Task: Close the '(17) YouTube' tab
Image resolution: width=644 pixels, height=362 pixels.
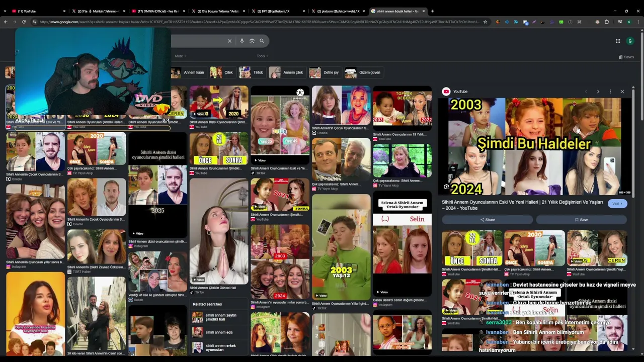Action: pos(65,11)
